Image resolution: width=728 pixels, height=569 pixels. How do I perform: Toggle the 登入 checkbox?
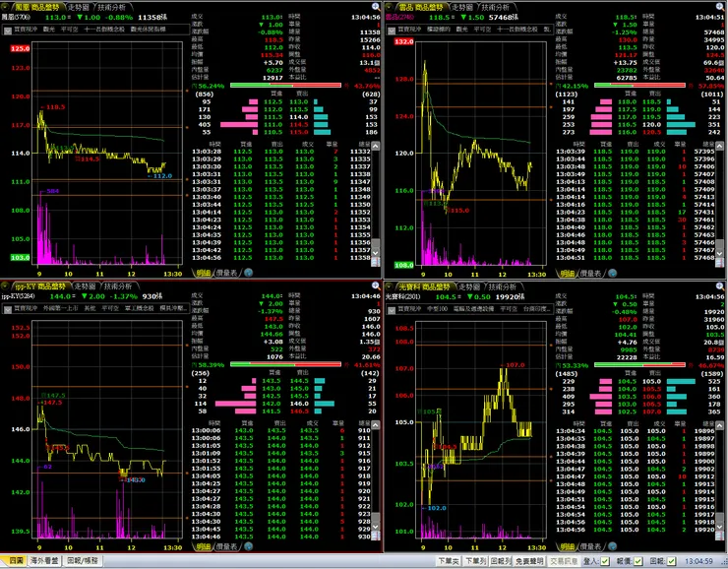pos(605,561)
